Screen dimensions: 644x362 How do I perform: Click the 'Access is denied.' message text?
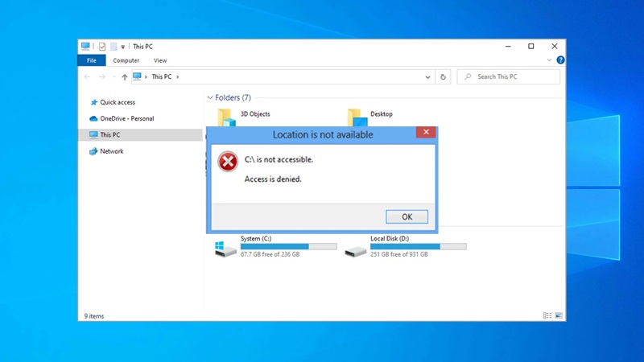pos(273,179)
